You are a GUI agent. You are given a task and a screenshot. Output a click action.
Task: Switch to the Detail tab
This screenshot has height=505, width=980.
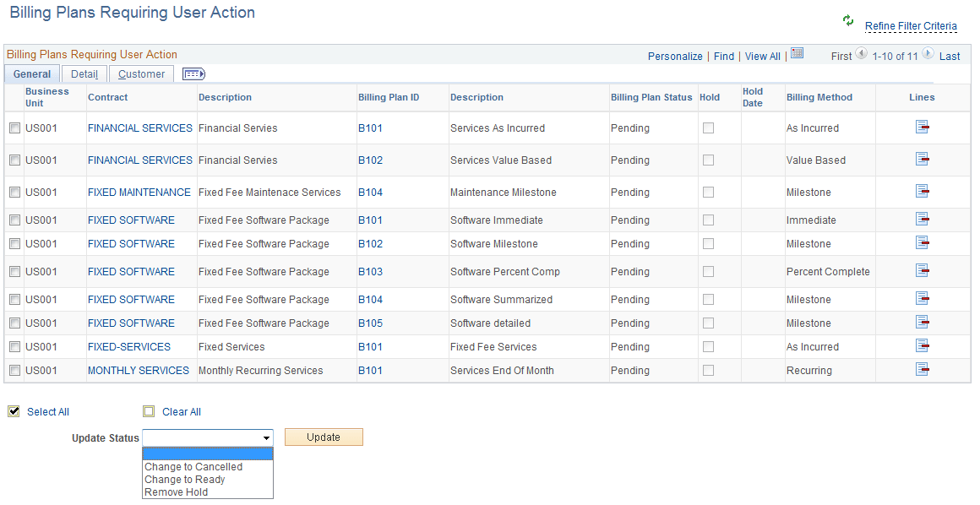[x=84, y=73]
